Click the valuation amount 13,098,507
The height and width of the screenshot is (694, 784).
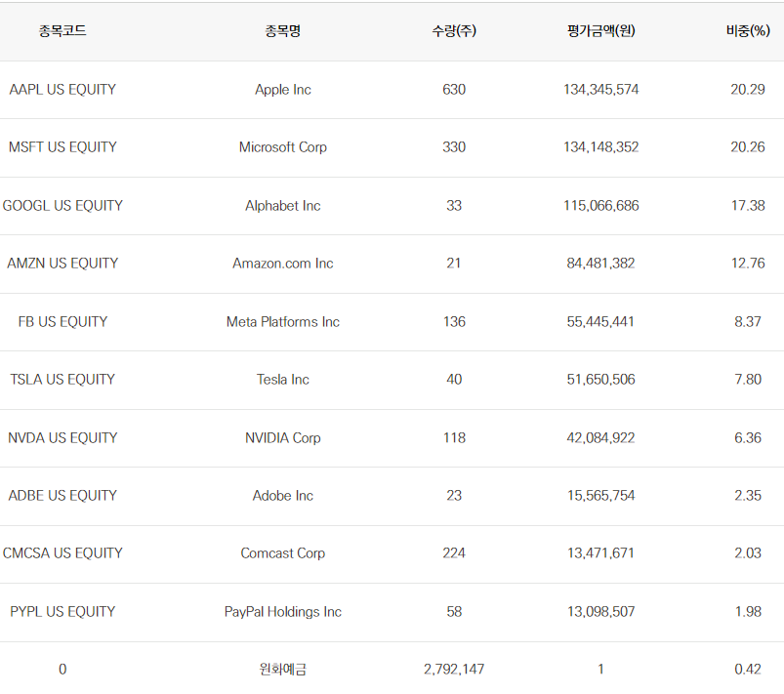coord(601,611)
